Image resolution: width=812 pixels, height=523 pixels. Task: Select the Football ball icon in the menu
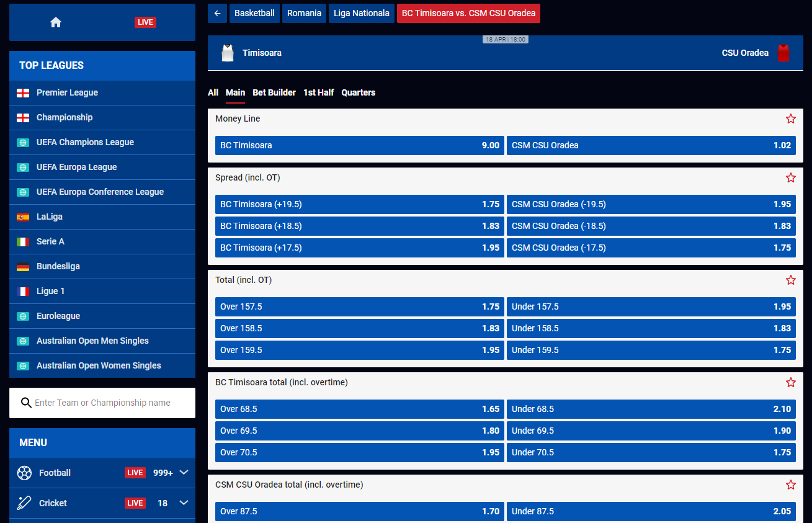click(25, 473)
